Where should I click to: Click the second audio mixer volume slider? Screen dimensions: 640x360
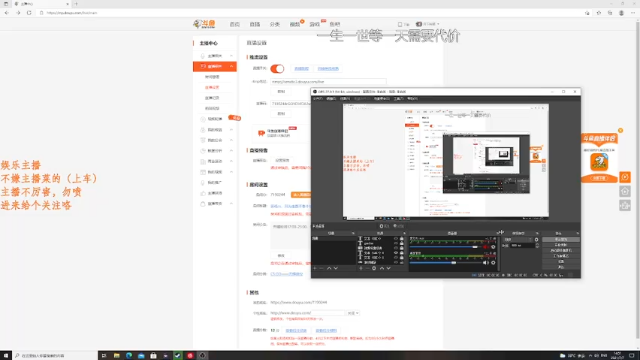pos(445,262)
